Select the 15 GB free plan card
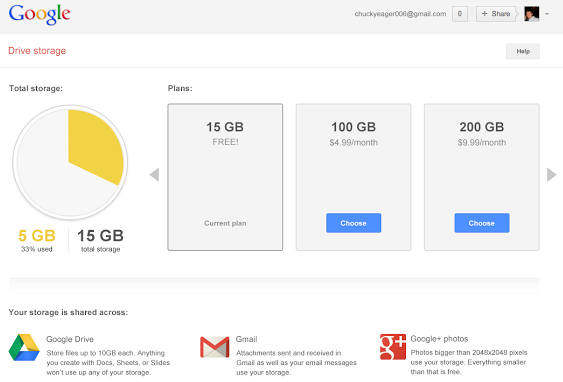The width and height of the screenshot is (563, 382). pos(225,177)
